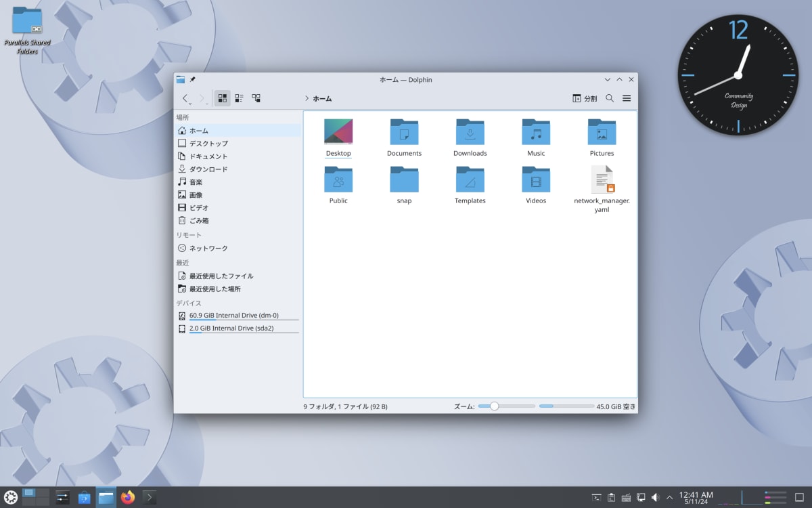Image resolution: width=812 pixels, height=508 pixels.
Task: Expand hidden system tray icons
Action: coord(670,498)
